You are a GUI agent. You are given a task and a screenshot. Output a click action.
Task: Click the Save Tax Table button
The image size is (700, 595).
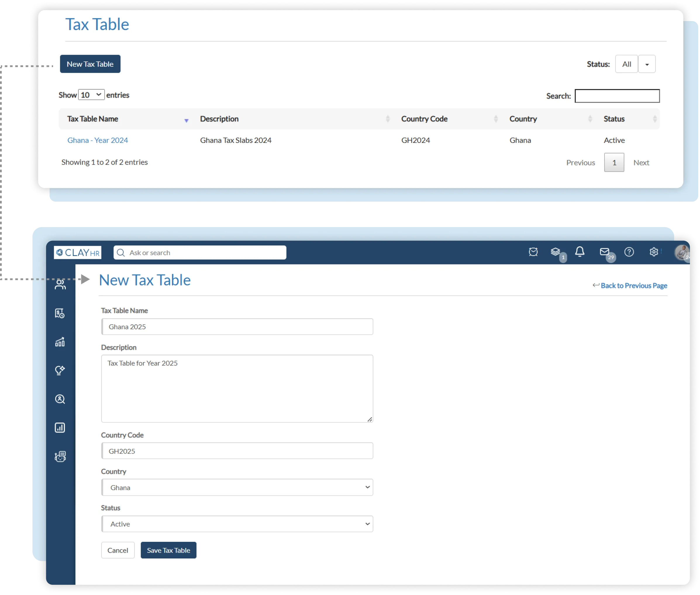pyautogui.click(x=168, y=550)
